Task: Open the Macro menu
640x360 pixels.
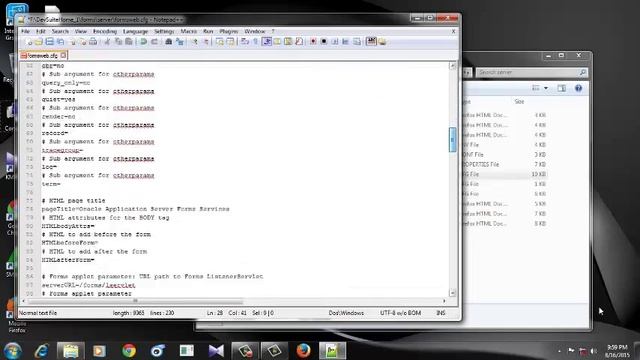Action: (x=189, y=31)
